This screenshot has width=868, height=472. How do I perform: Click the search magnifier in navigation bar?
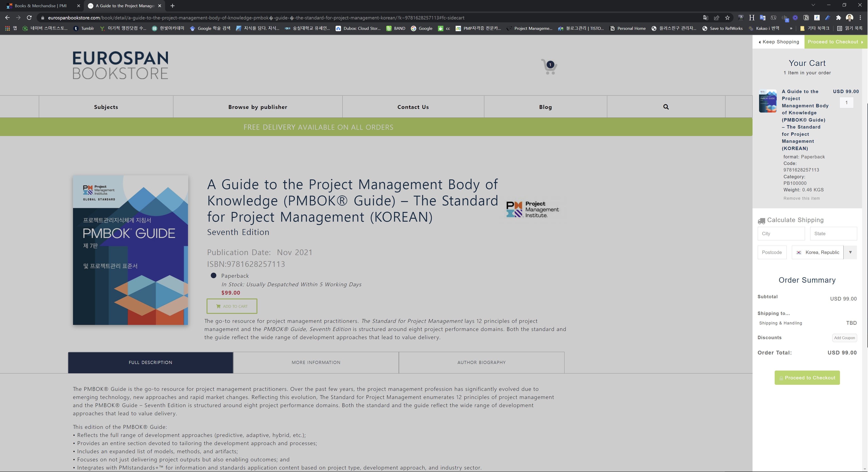coord(666,107)
